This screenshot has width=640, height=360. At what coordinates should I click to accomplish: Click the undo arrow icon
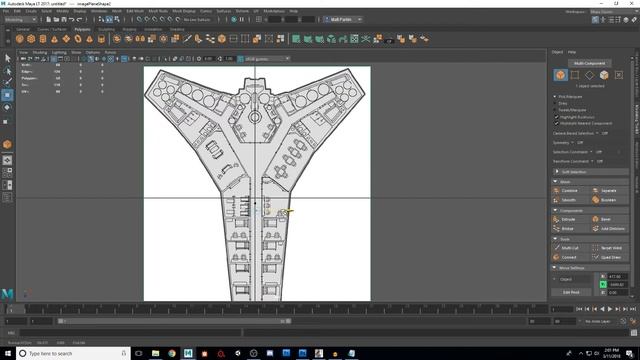point(72,19)
